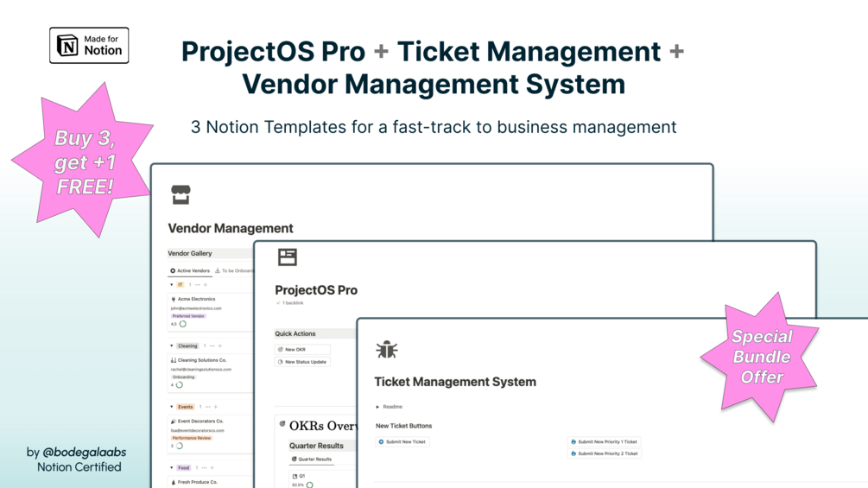The image size is (868, 488).
Task: Click the Acme Electronics 4.5 rating ring
Action: click(x=183, y=324)
